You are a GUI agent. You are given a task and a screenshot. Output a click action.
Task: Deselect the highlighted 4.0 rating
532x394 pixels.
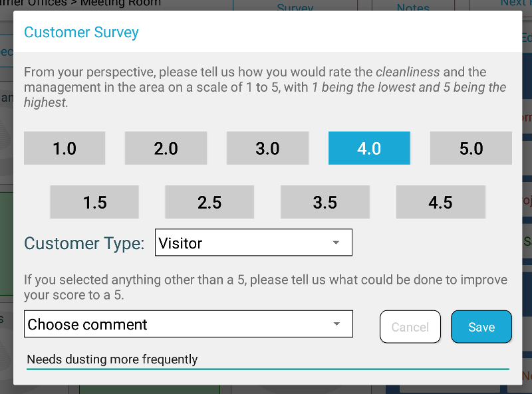click(x=369, y=148)
